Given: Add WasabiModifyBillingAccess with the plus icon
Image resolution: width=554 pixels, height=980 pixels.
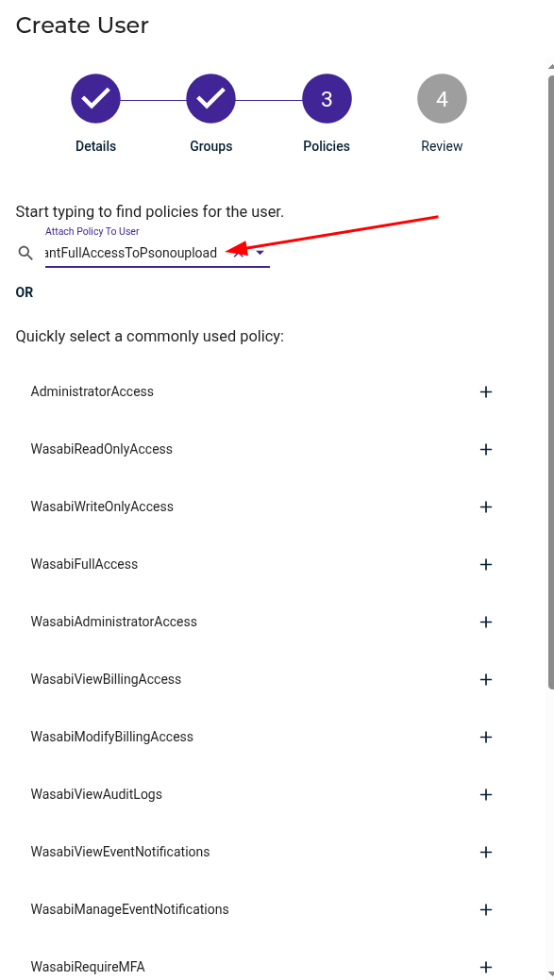Looking at the screenshot, I should point(486,737).
